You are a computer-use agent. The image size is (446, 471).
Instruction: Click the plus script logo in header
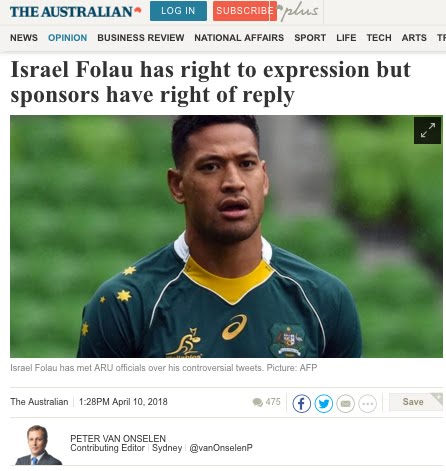(x=299, y=12)
